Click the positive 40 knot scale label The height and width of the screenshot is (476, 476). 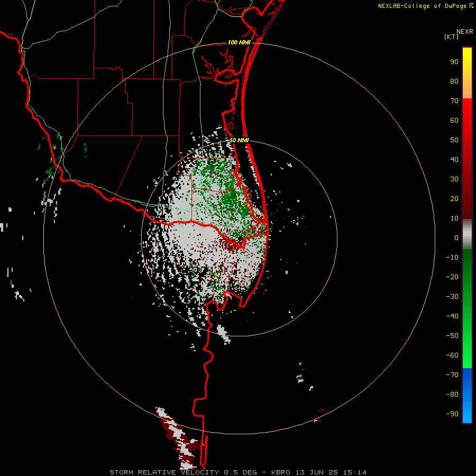pos(454,160)
